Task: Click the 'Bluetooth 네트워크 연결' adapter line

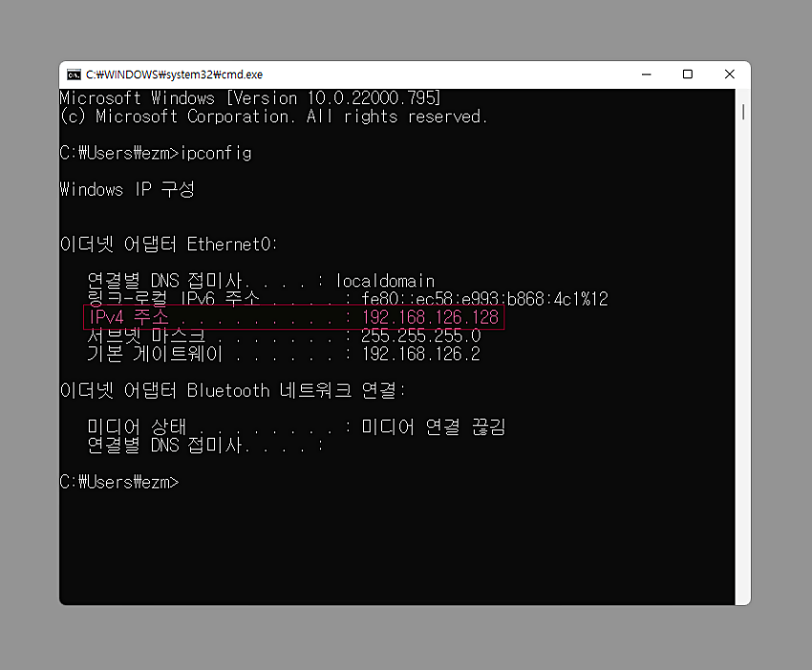Action: point(233,390)
